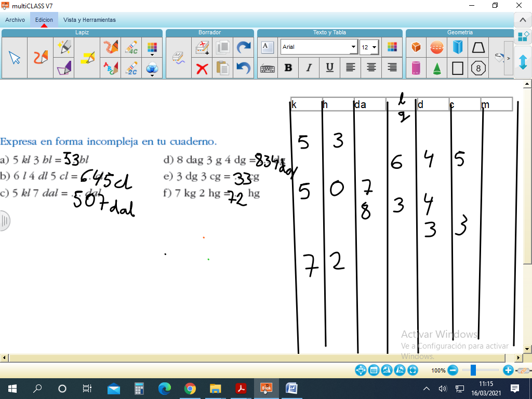Open the on-screen keyboard icon

click(268, 69)
